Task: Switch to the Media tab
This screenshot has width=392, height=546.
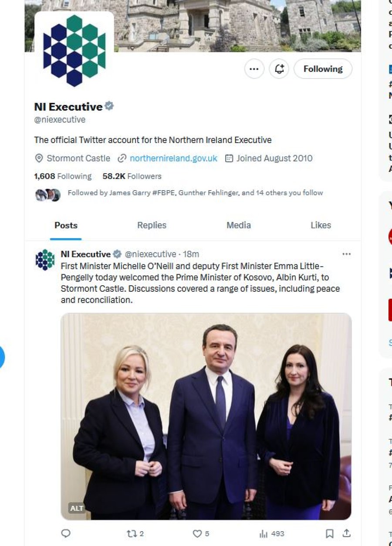Action: pyautogui.click(x=239, y=225)
